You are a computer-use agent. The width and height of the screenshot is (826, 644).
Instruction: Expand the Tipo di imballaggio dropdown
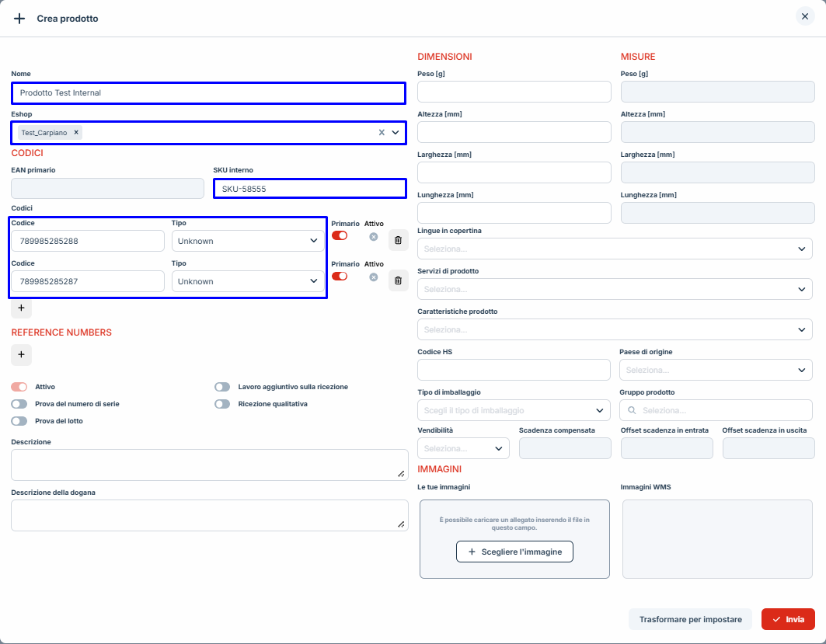pyautogui.click(x=514, y=410)
